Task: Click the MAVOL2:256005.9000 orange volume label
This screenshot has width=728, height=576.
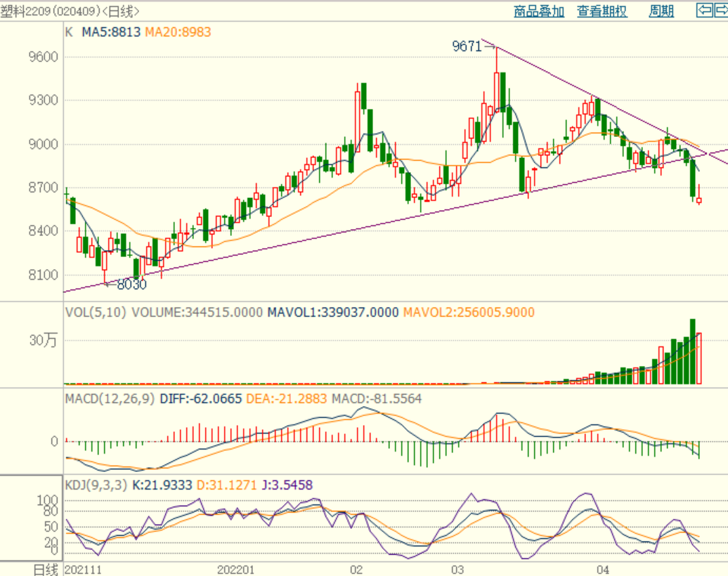Action: click(x=468, y=313)
